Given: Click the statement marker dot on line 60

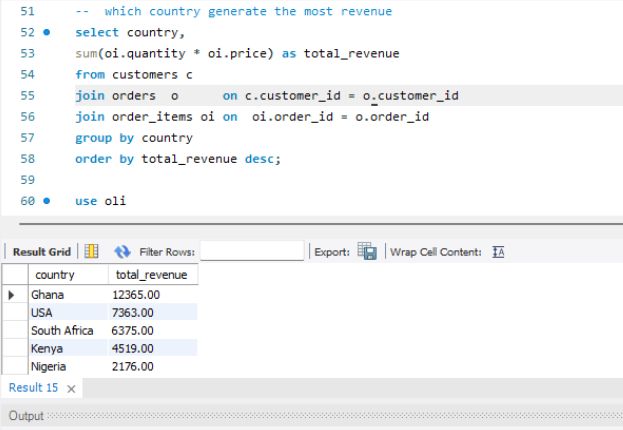Looking at the screenshot, I should (x=46, y=201).
